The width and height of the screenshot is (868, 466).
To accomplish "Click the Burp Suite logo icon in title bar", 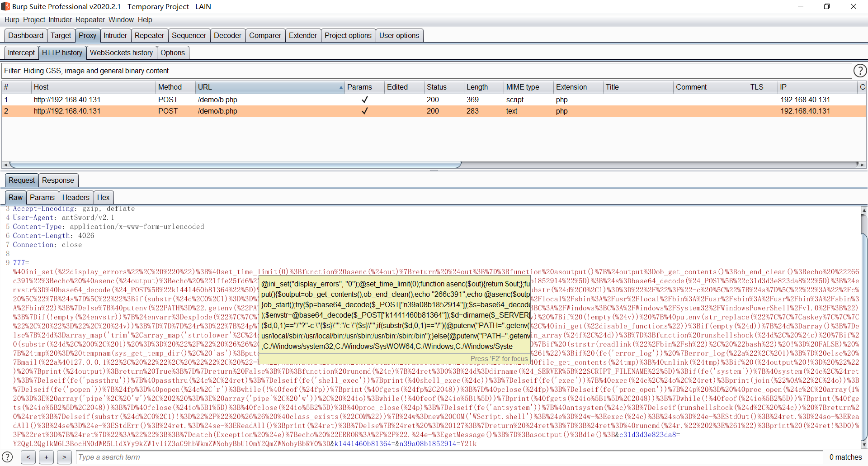I will tap(5, 6).
